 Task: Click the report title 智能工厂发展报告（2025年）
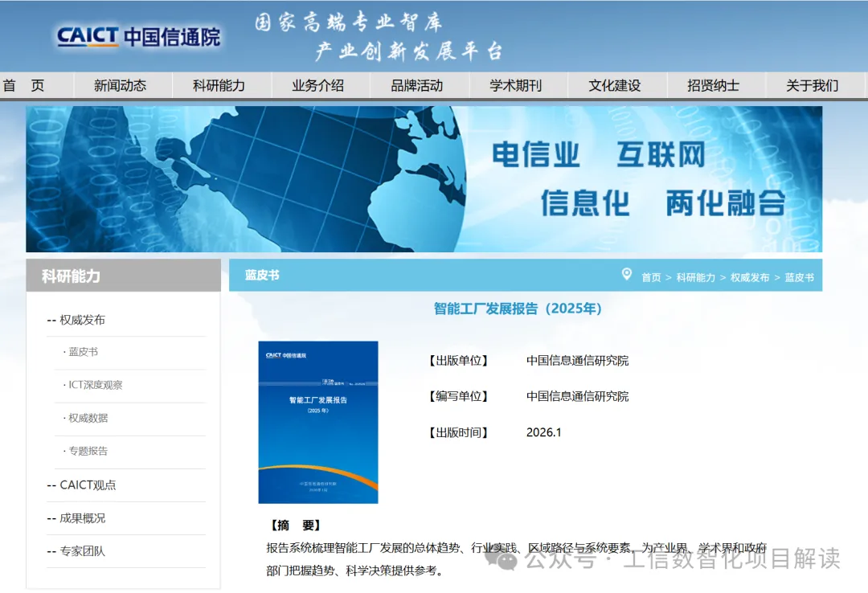[518, 309]
